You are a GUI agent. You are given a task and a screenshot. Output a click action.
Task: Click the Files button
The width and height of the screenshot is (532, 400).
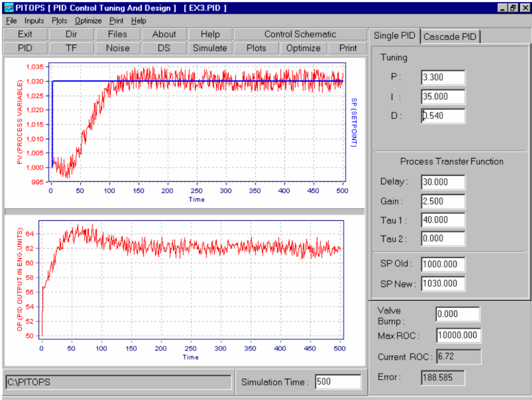(117, 34)
